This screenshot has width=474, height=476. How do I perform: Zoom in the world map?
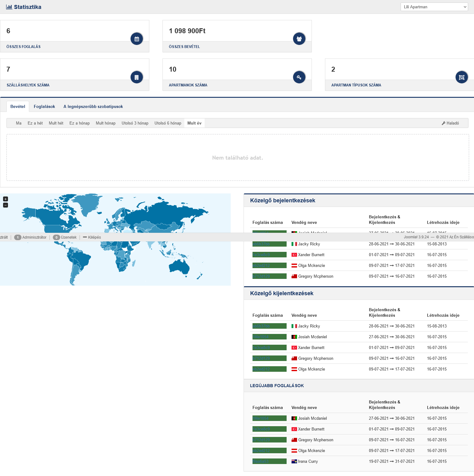pyautogui.click(x=6, y=199)
